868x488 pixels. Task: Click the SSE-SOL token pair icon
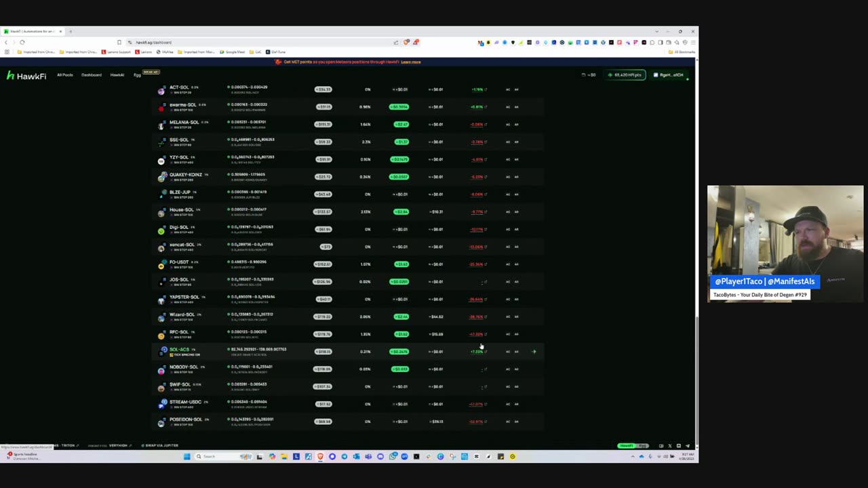click(x=161, y=142)
